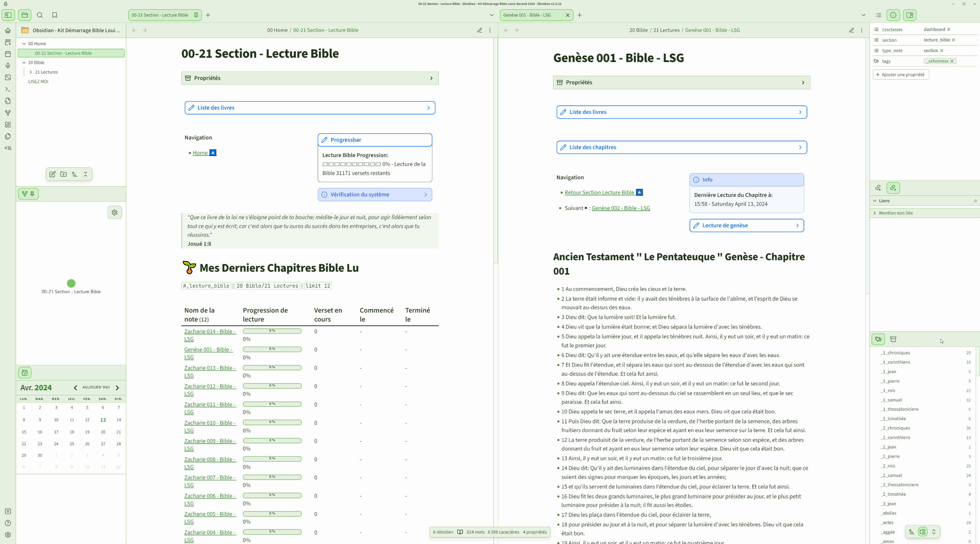
Task: Click Ajouter une propriété button
Action: [x=900, y=74]
